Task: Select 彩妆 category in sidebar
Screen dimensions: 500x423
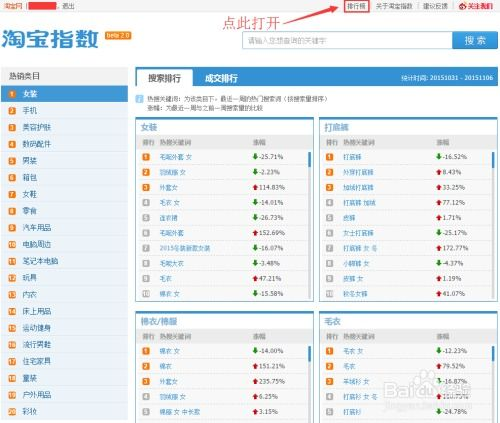Action: (x=64, y=412)
